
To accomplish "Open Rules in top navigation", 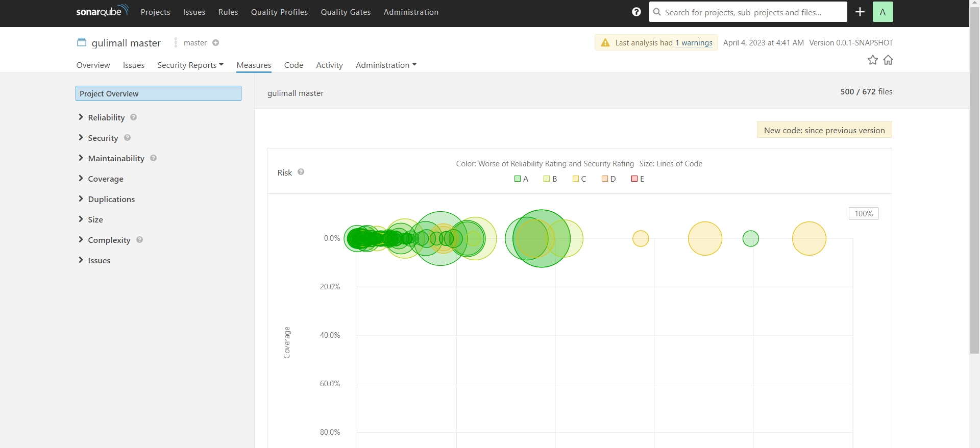I will coord(228,12).
